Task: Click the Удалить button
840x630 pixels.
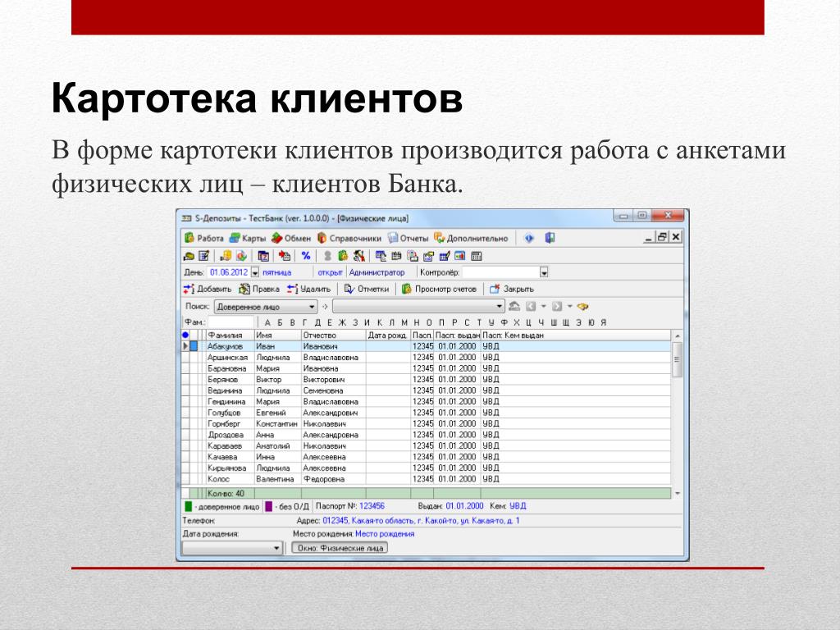Action: (x=308, y=290)
